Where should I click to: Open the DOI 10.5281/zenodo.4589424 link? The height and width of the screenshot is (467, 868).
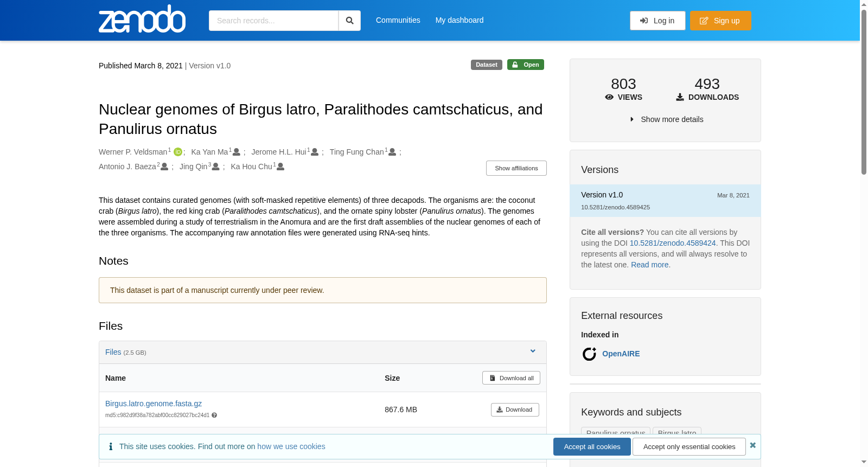[673, 243]
